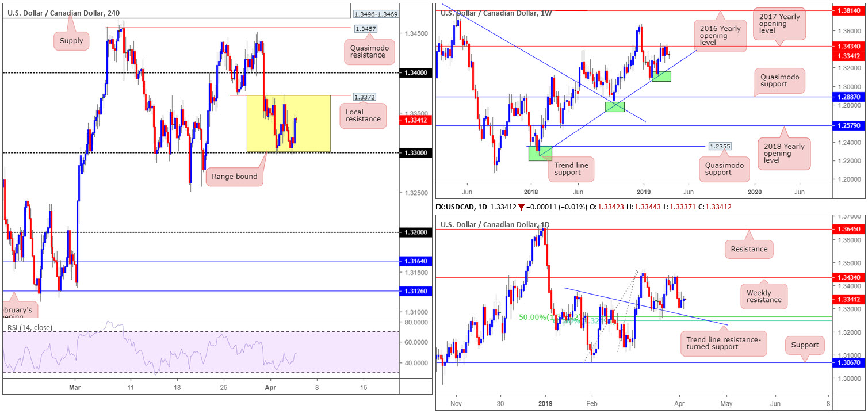Select the blue 1.30670 price tag
The image size is (868, 413).
pos(849,362)
